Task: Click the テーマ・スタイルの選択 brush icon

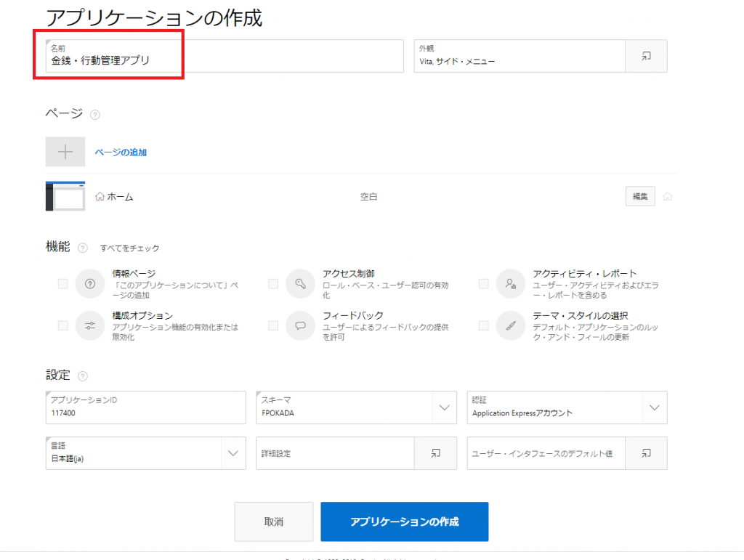Action: (x=511, y=325)
